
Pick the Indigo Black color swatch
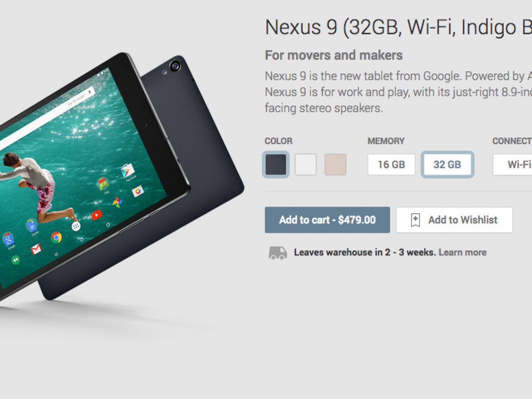tap(276, 164)
